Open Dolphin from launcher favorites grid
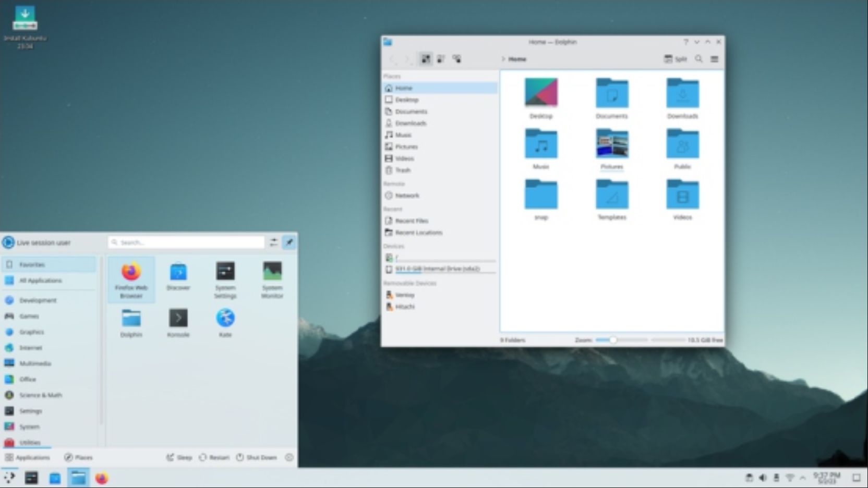 click(x=131, y=323)
